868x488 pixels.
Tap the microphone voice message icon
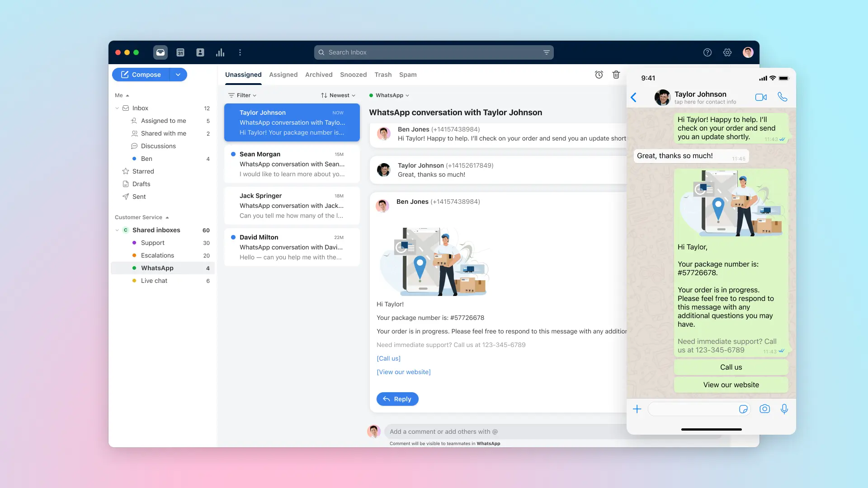784,409
